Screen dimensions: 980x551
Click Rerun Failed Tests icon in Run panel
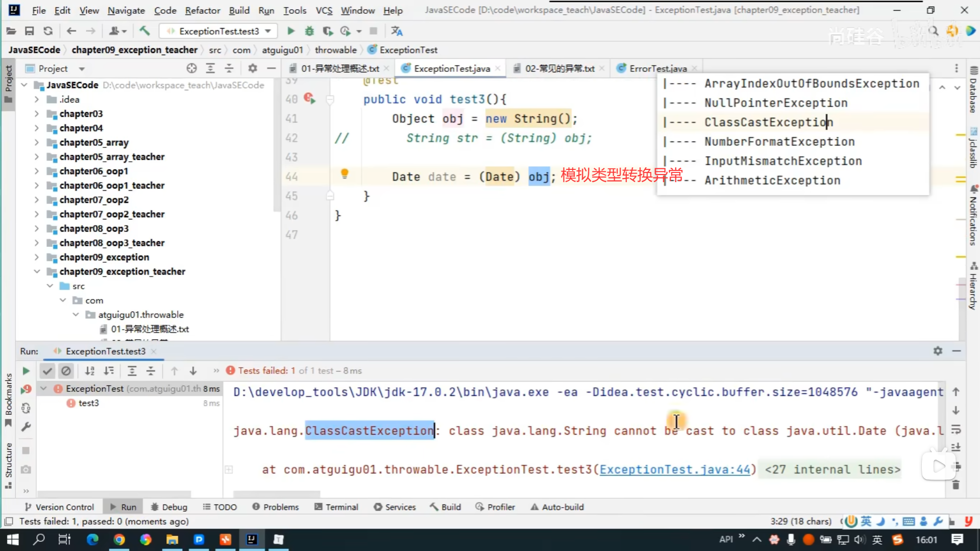26,390
